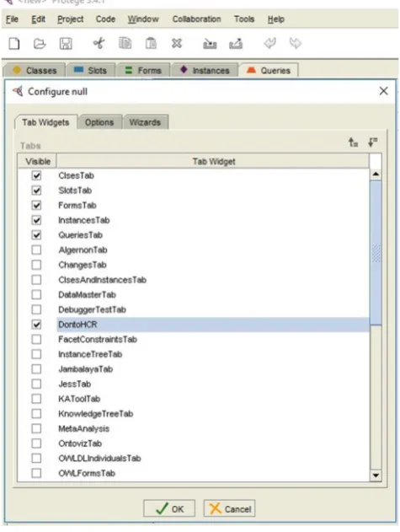The height and width of the screenshot is (532, 400).
Task: Enable the OWLFormsTab checkbox
Action: 36,473
